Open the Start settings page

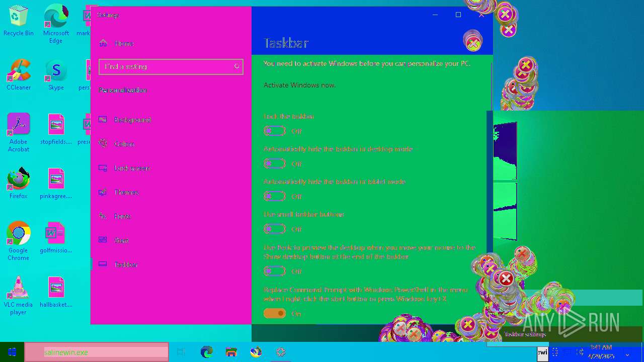point(114,240)
